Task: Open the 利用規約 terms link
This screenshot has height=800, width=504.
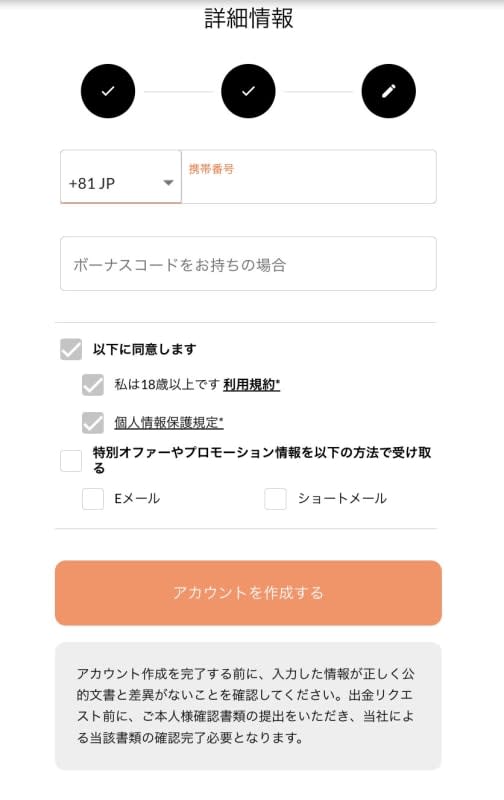Action: click(x=251, y=385)
